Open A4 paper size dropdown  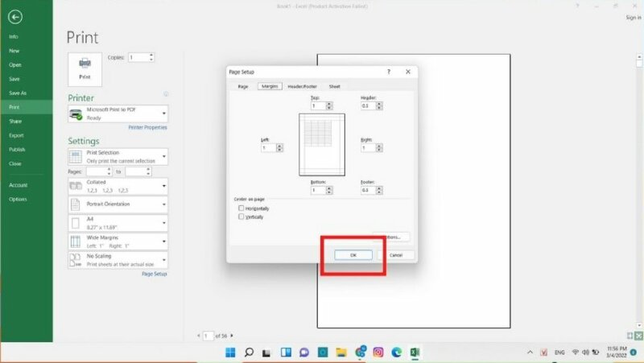118,223
